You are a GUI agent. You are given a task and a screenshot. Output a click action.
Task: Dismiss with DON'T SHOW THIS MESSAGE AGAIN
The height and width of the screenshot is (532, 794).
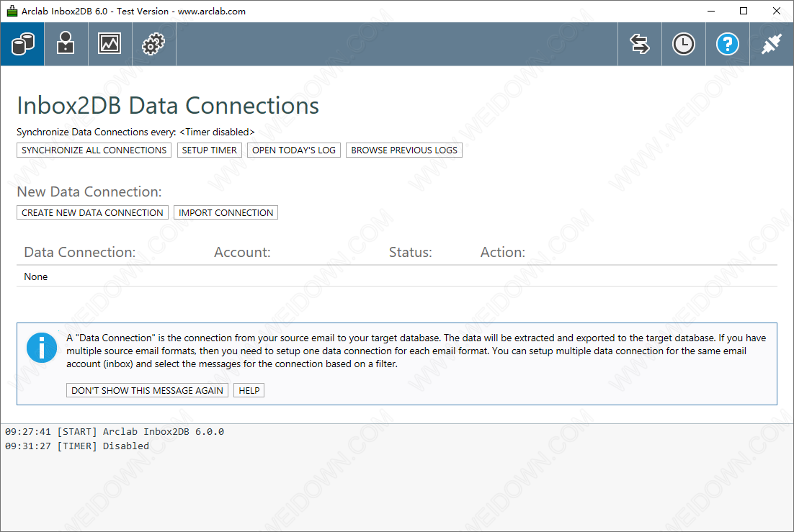pyautogui.click(x=147, y=390)
